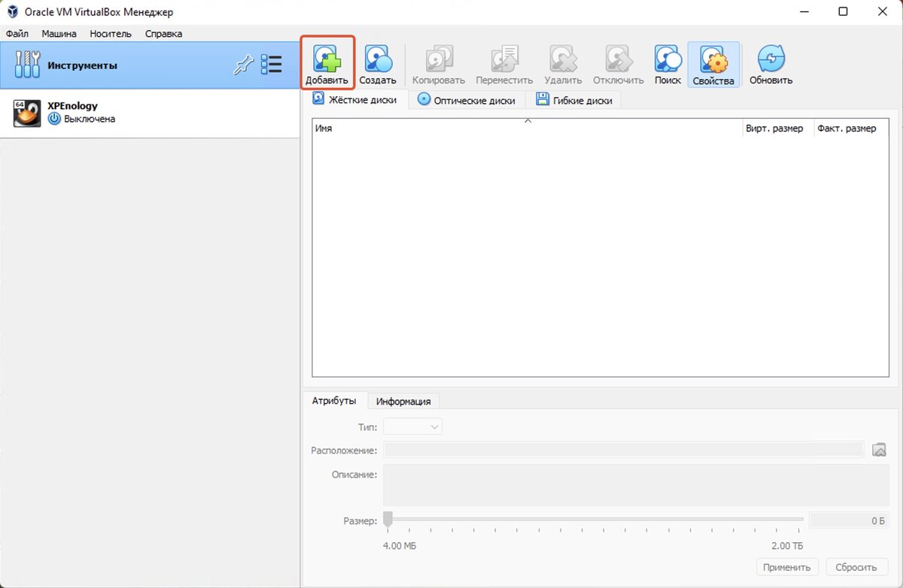This screenshot has height=588, width=903.
Task: Click the Удалить disk toolbar icon
Action: click(563, 59)
